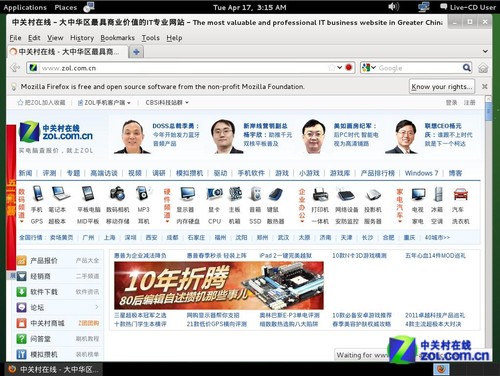500x376 pixels.
Task: Click the SSD link under hardware channel
Action: point(255,221)
